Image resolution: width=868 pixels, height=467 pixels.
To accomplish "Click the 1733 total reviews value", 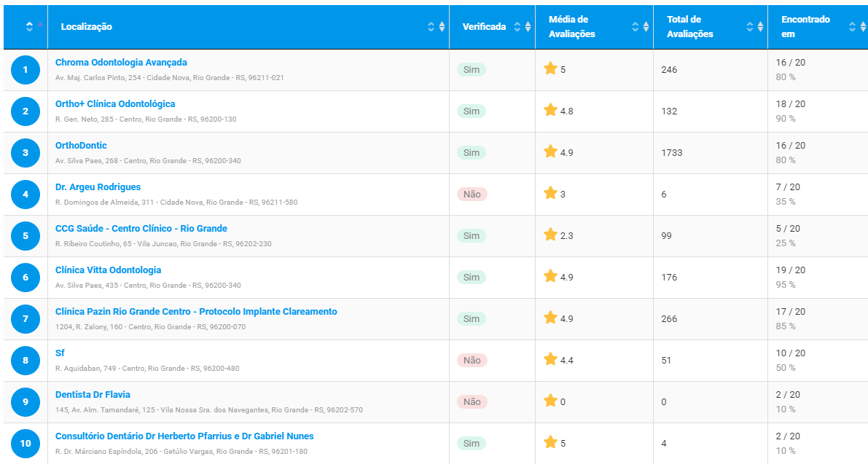I will click(x=672, y=153).
